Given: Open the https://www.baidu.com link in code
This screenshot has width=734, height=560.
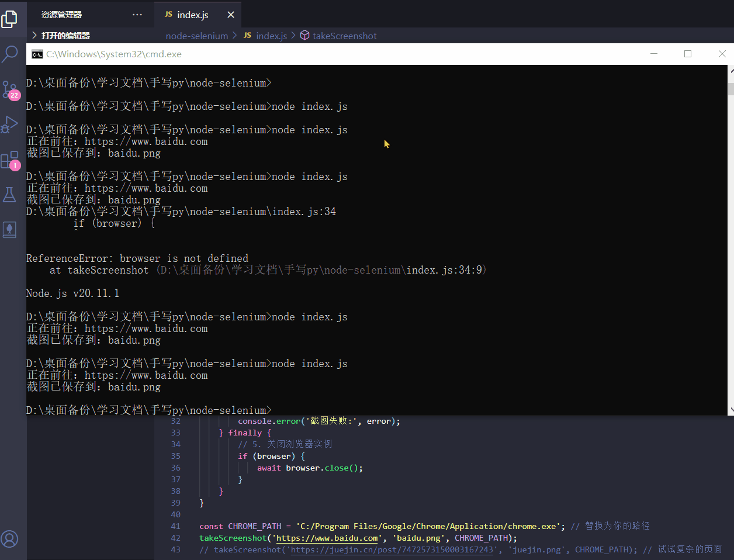Looking at the screenshot, I should coord(327,538).
